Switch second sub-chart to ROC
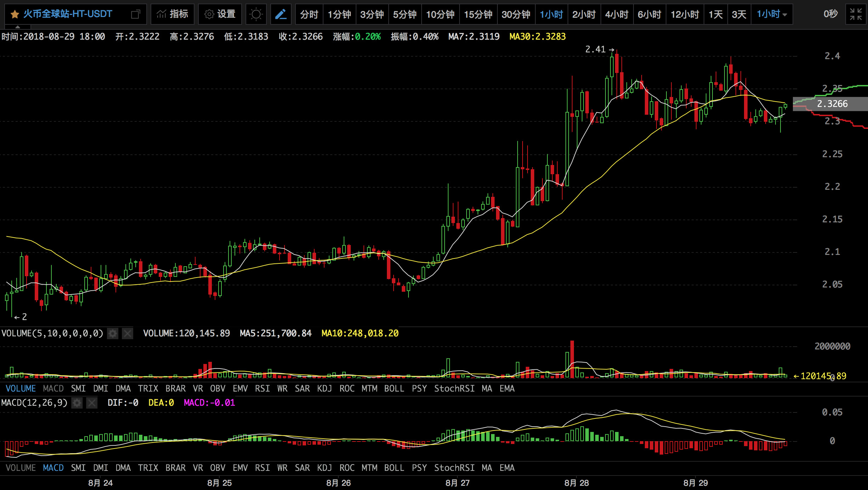The image size is (868, 490). (347, 468)
